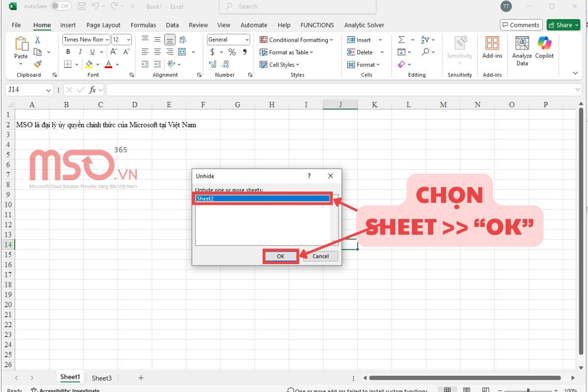Apply Underline formatting

pos(92,52)
